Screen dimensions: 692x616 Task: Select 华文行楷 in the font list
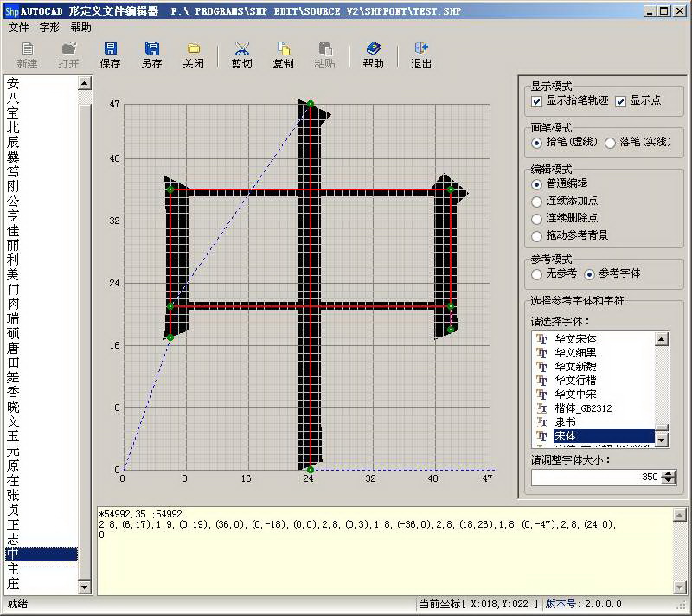pyautogui.click(x=575, y=381)
